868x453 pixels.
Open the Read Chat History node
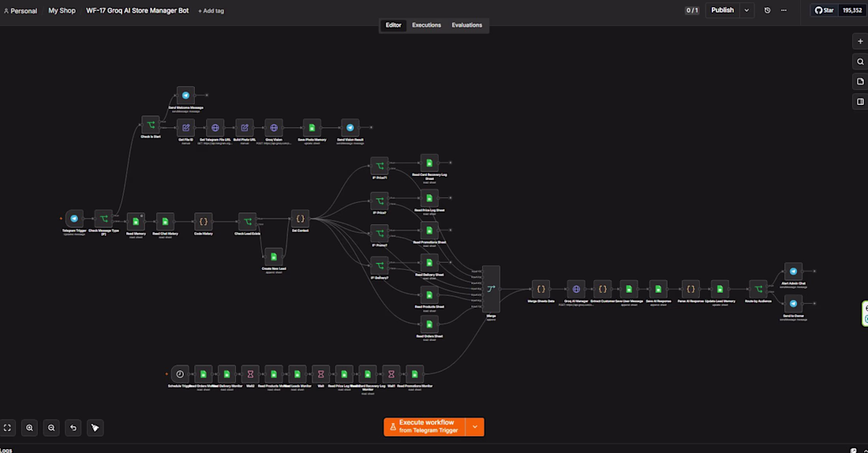click(x=165, y=222)
